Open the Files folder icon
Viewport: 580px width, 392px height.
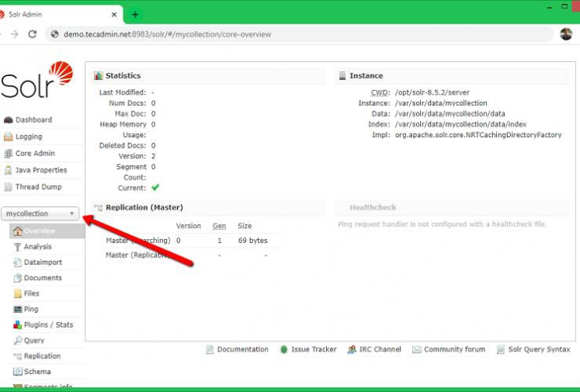17,294
